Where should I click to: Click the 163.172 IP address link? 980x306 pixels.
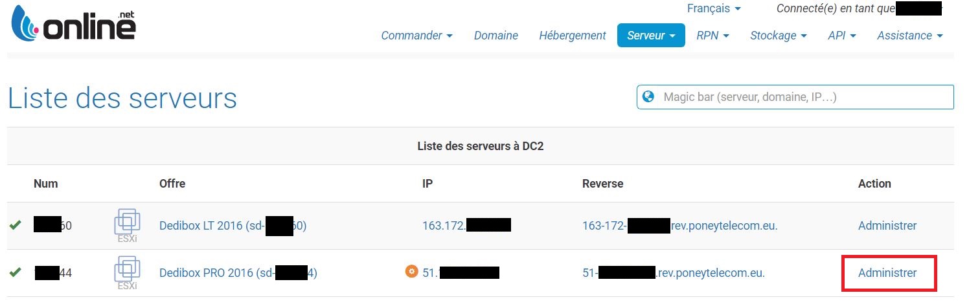click(x=466, y=226)
